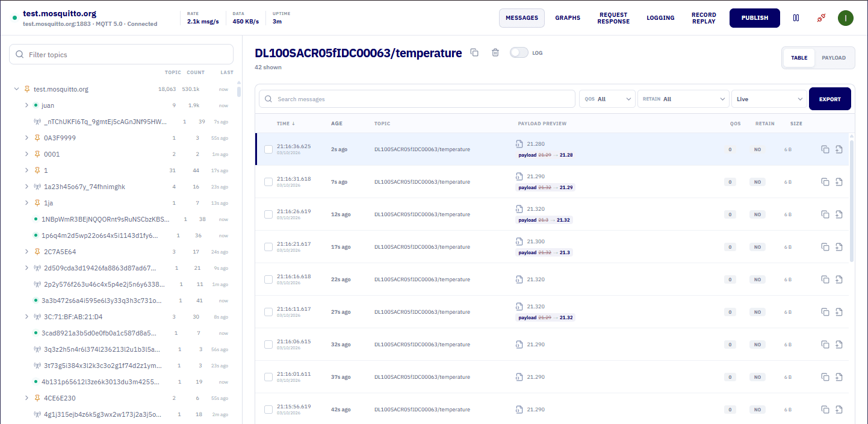Copy payload of the 21:16:06.615 message
868x424 pixels.
click(825, 344)
